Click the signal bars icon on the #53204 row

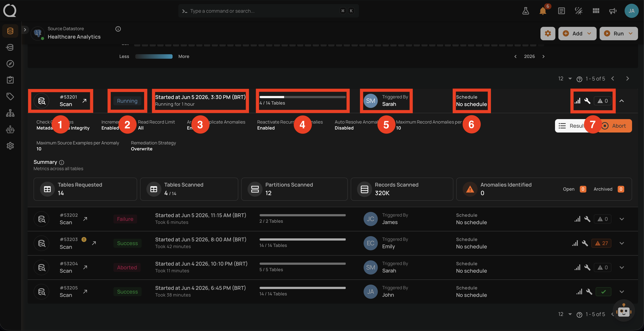[578, 267]
